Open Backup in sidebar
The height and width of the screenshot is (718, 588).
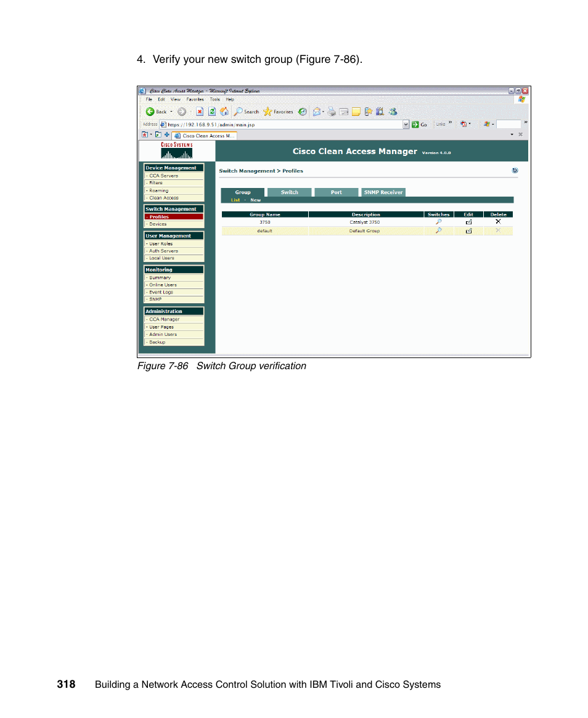(x=174, y=342)
